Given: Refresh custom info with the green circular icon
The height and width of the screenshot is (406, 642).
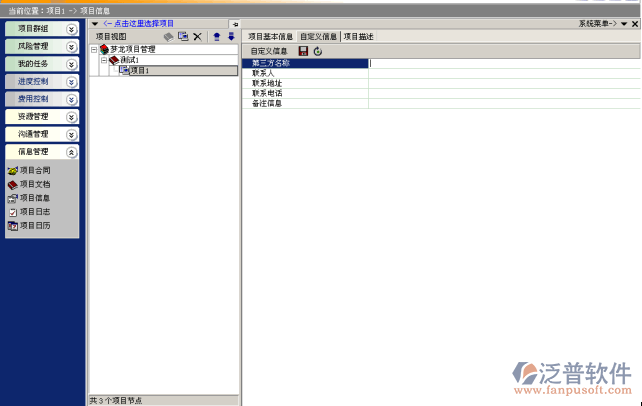Looking at the screenshot, I should coord(318,51).
